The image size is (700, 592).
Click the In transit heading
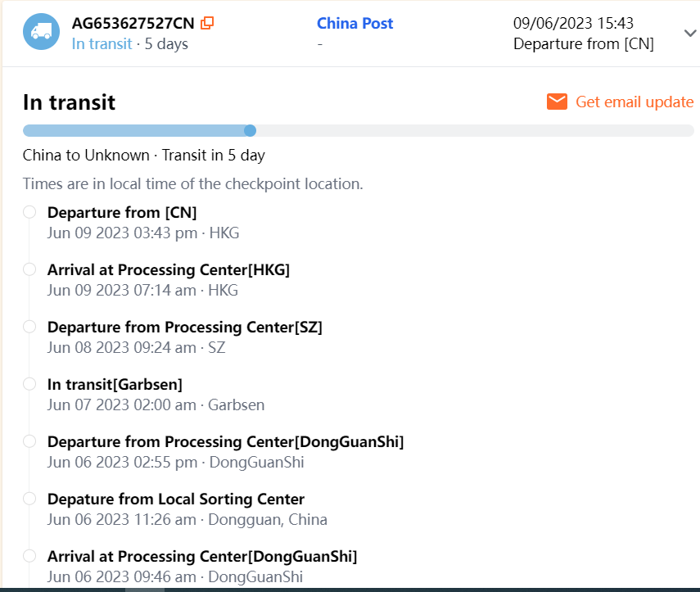click(69, 102)
